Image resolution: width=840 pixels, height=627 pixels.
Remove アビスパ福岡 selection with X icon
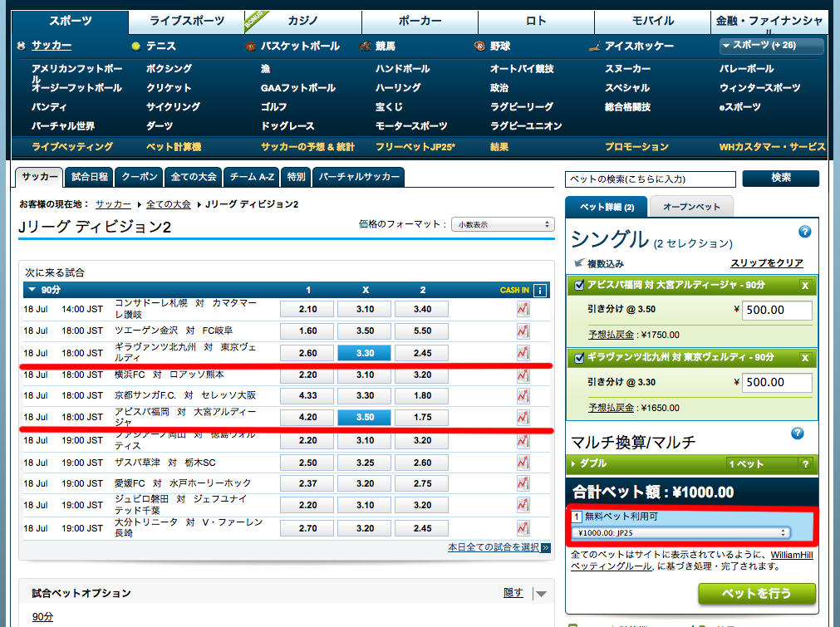[x=804, y=286]
